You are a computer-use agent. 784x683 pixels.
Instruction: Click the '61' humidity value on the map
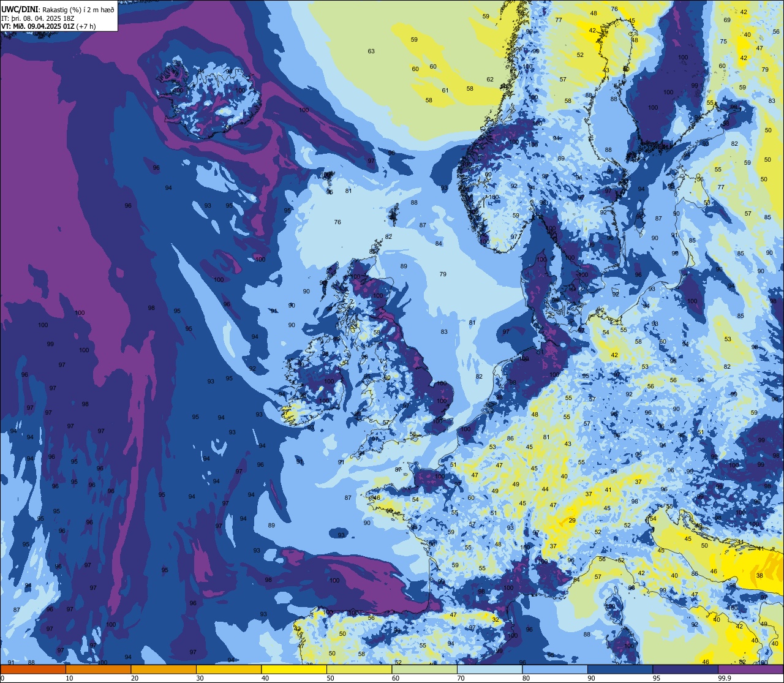(445, 91)
